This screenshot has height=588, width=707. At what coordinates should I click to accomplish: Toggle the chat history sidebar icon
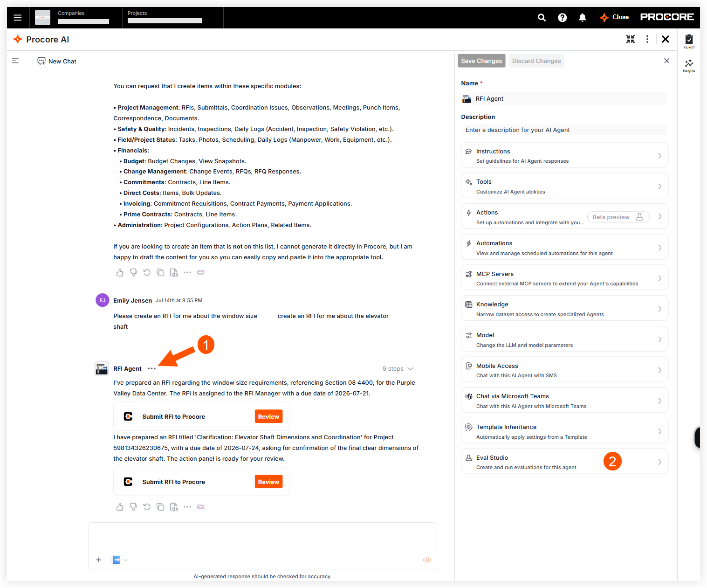pyautogui.click(x=15, y=61)
